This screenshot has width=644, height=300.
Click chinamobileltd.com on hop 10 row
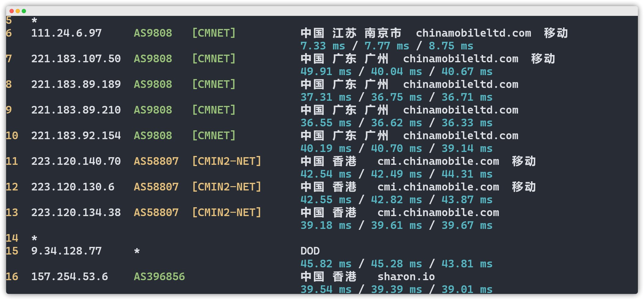[461, 136]
